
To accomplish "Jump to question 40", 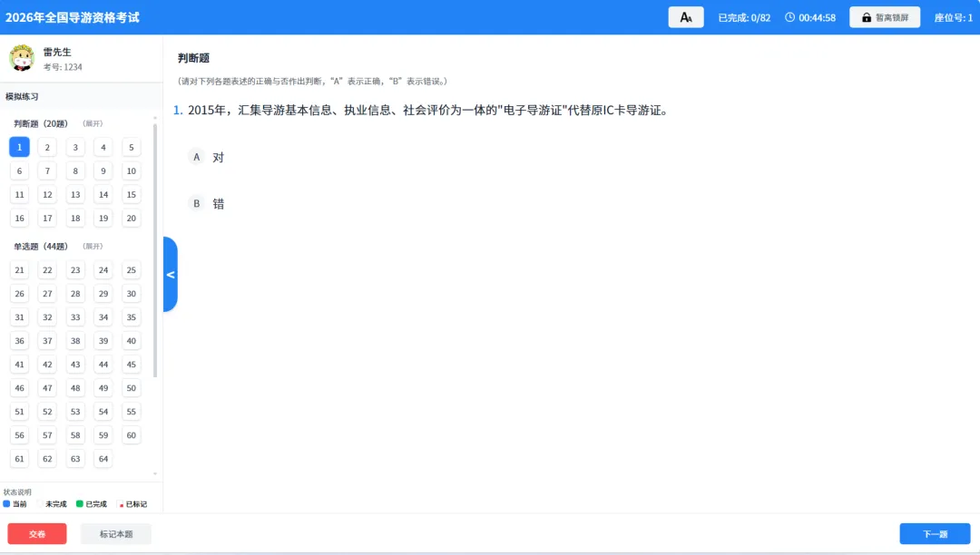I will pos(132,341).
